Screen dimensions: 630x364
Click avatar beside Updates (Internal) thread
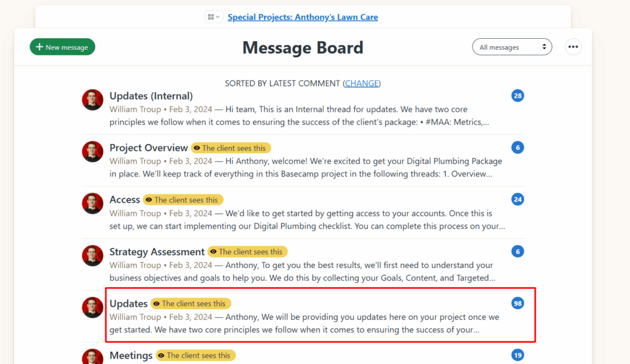pyautogui.click(x=92, y=100)
